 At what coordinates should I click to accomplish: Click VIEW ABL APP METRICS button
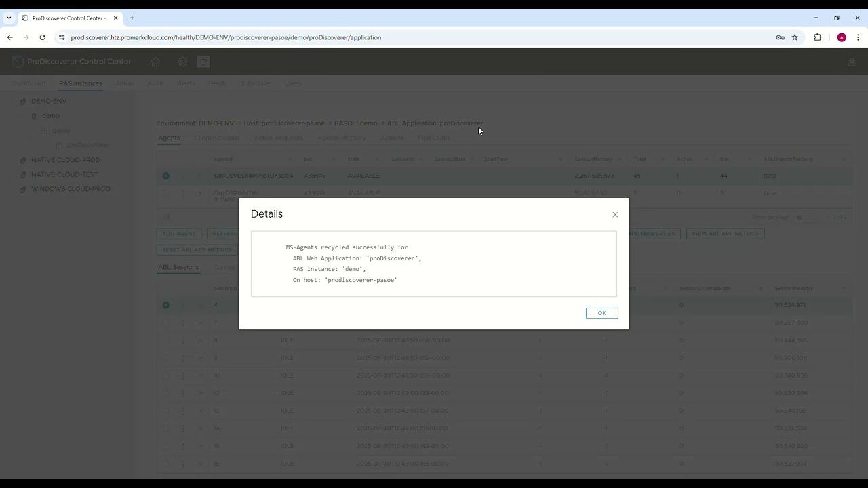pyautogui.click(x=726, y=233)
